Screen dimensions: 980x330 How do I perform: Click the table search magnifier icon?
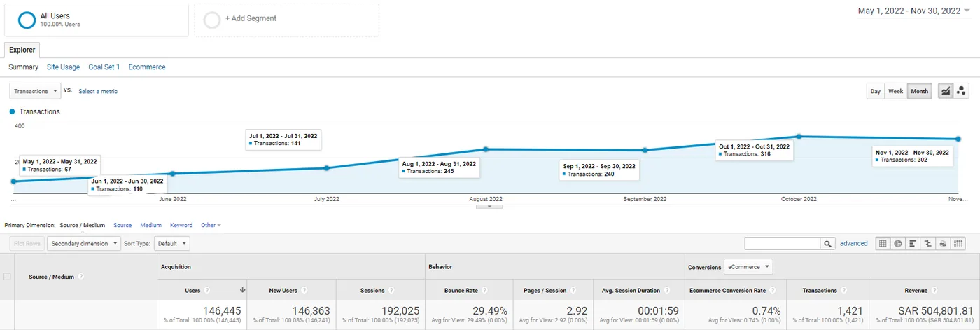pos(828,244)
